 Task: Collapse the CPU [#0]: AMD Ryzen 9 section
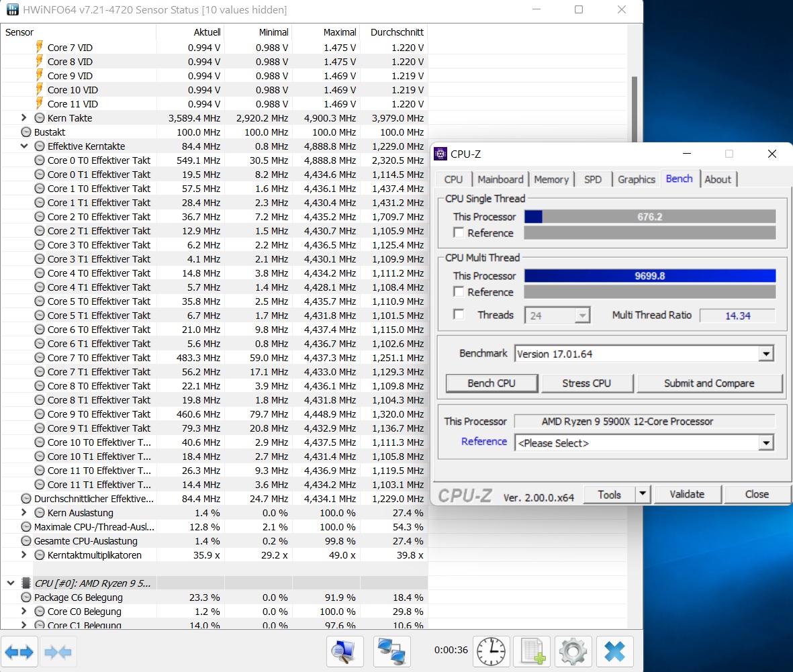(x=10, y=583)
